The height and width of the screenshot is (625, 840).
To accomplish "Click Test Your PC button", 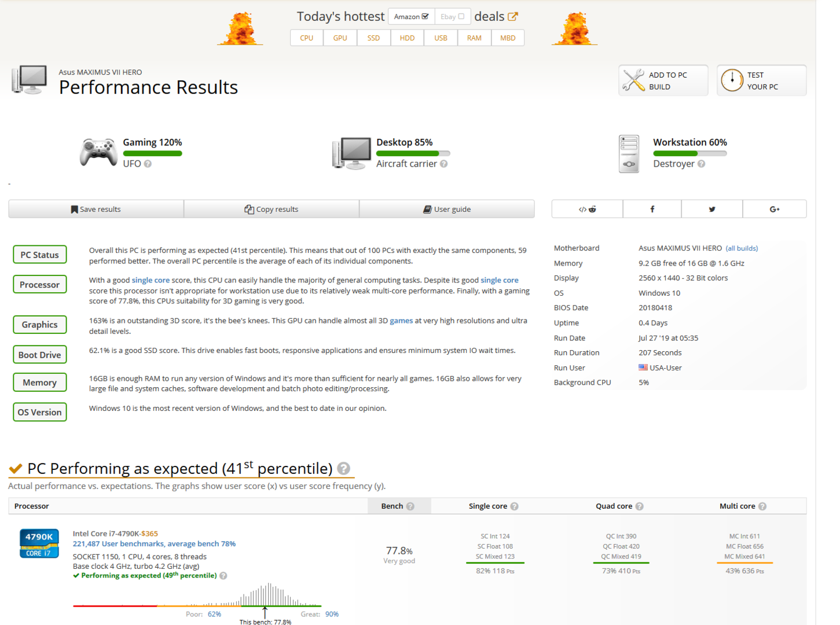I will point(762,80).
